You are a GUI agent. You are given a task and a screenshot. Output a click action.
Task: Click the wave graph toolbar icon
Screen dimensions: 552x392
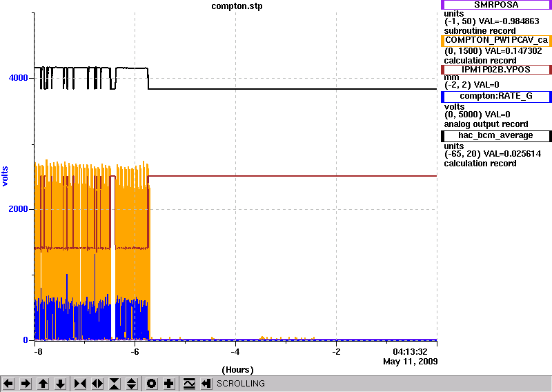[189, 383]
